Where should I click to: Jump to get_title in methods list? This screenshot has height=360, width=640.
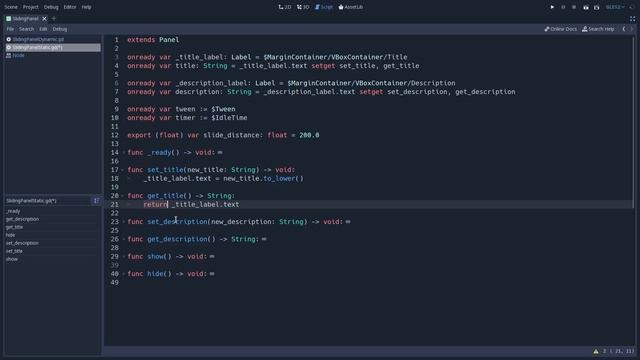(15, 227)
